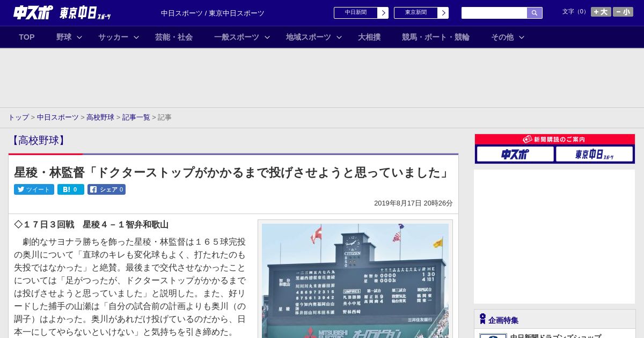The image size is (644, 338).
Task: Expand 地域スポーツ dropdown chevron
Action: pyautogui.click(x=339, y=37)
